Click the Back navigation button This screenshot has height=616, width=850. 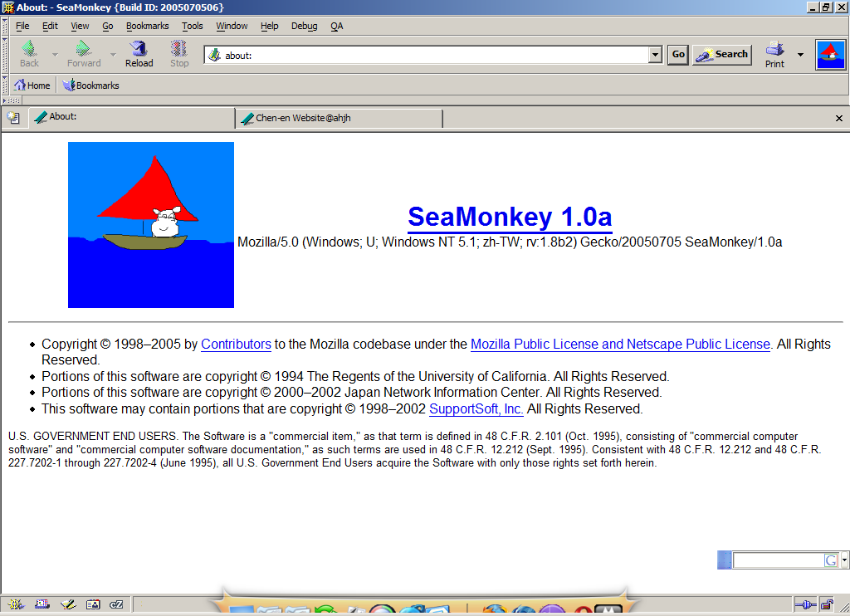pos(29,54)
